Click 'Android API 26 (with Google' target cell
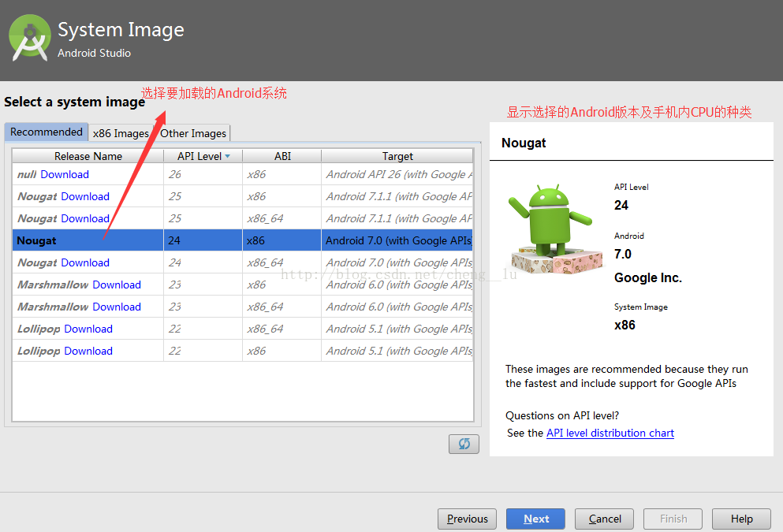 (398, 174)
